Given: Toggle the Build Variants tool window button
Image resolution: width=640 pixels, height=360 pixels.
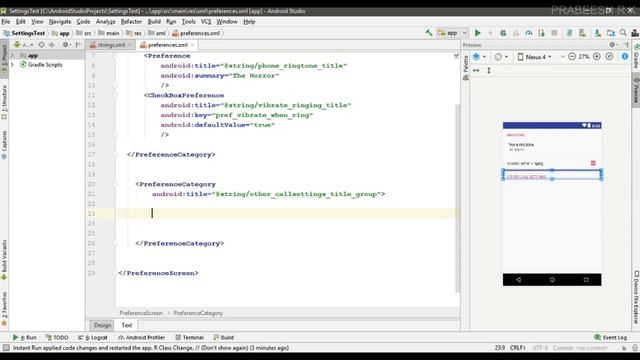Looking at the screenshot, I should click(x=4, y=259).
